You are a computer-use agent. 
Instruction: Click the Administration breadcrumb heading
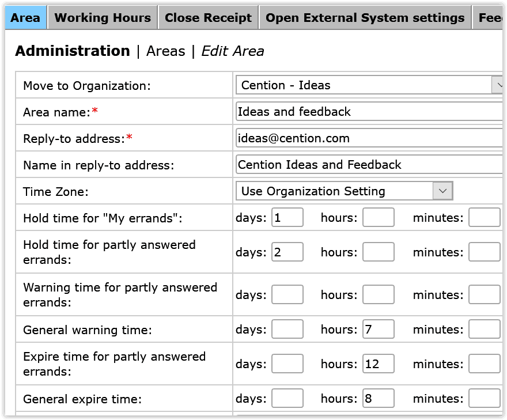[73, 51]
